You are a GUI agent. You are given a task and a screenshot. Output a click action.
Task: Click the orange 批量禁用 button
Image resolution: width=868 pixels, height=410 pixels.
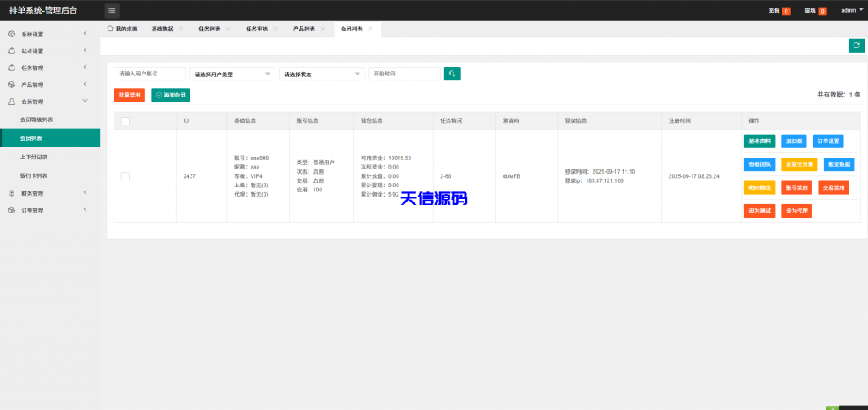click(x=130, y=96)
